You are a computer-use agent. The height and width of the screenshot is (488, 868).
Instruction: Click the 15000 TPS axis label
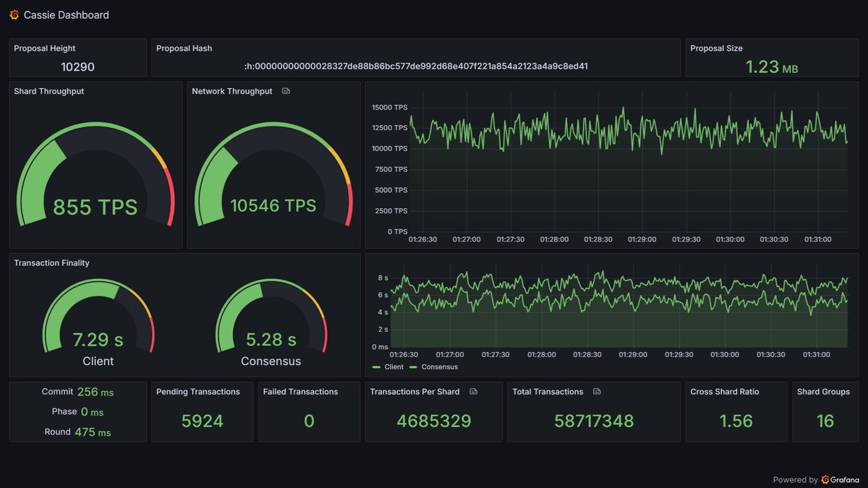coord(390,107)
